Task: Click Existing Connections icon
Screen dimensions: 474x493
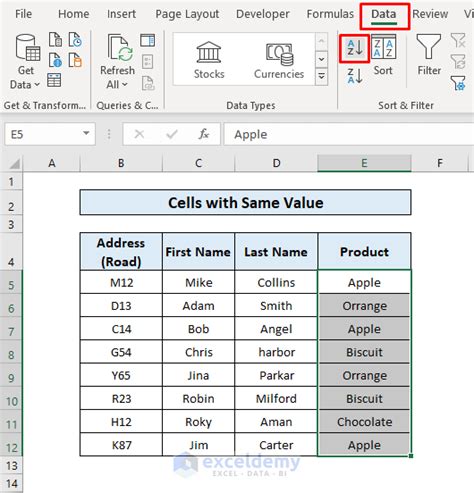Action: (75, 60)
